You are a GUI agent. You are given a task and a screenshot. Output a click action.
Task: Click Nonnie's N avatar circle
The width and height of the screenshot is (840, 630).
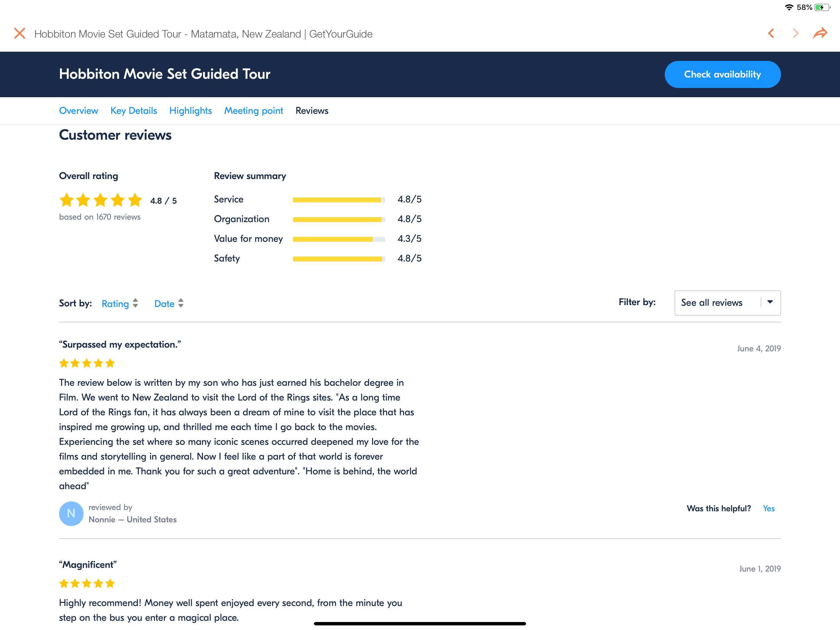71,513
